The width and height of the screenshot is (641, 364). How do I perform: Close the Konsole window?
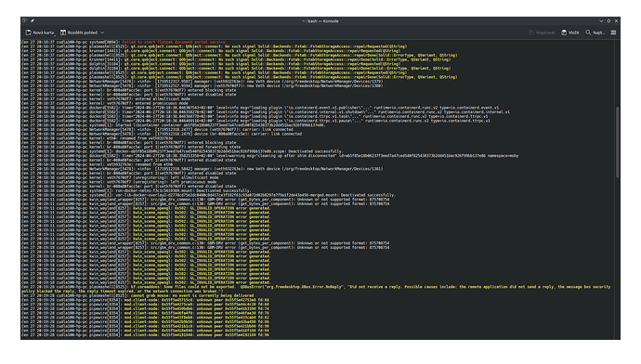click(616, 20)
